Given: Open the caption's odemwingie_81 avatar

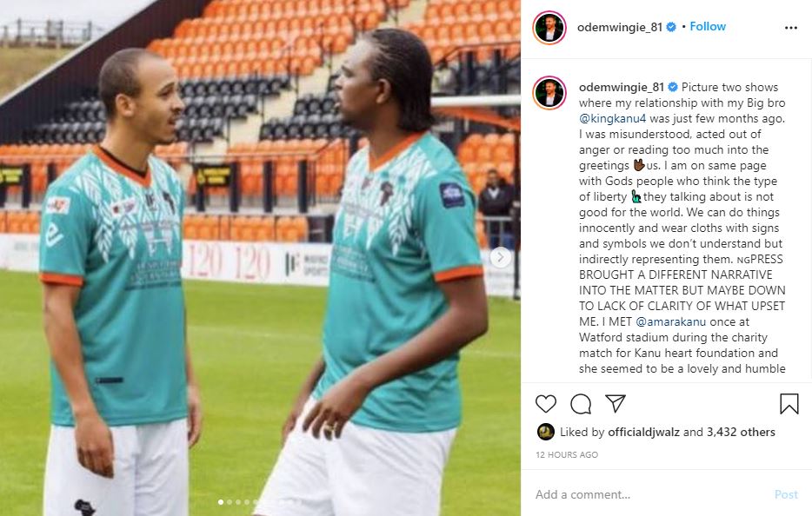Looking at the screenshot, I should click(549, 93).
